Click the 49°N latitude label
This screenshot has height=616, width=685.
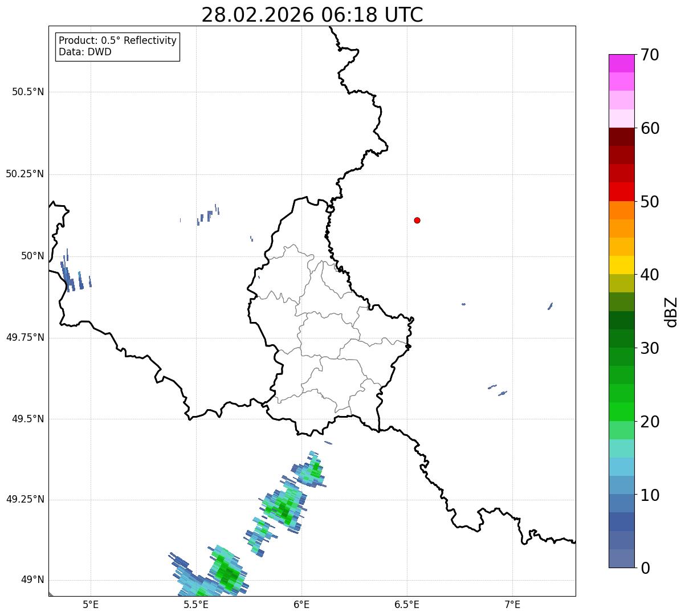(33, 580)
